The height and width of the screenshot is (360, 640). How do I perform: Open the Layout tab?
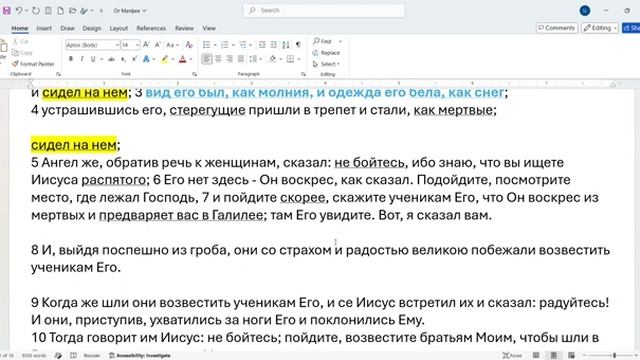[119, 28]
